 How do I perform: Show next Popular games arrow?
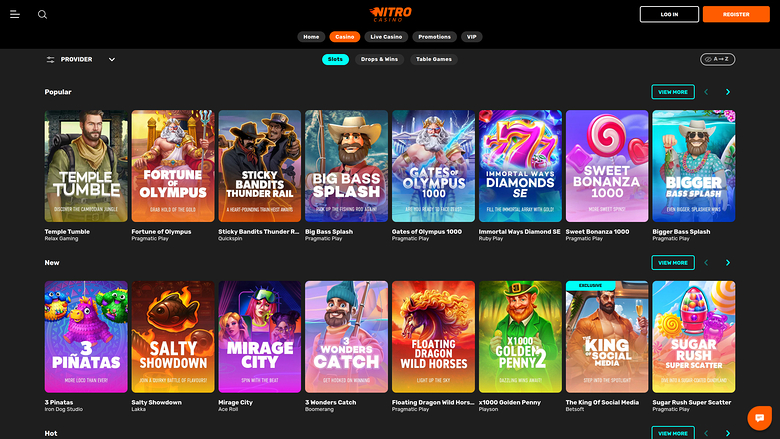point(728,92)
